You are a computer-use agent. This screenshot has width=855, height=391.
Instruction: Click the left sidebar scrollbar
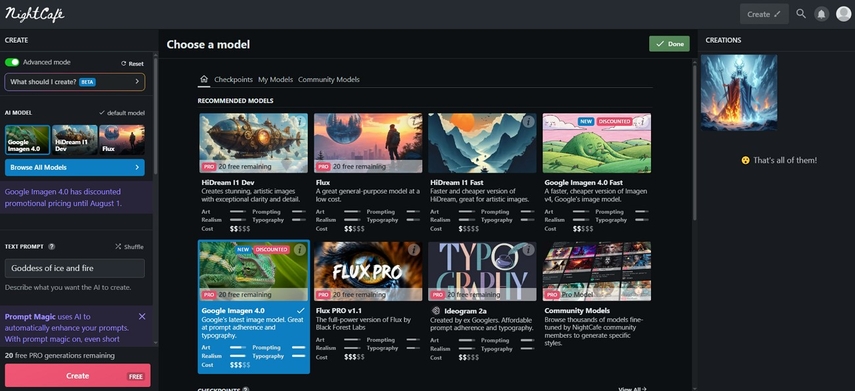click(155, 115)
